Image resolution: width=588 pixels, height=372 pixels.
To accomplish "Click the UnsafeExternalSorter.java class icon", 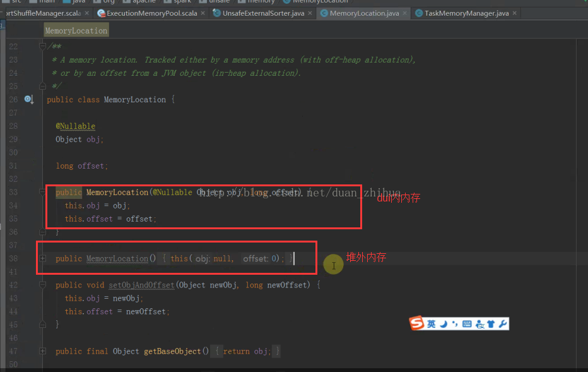I will pyautogui.click(x=216, y=13).
